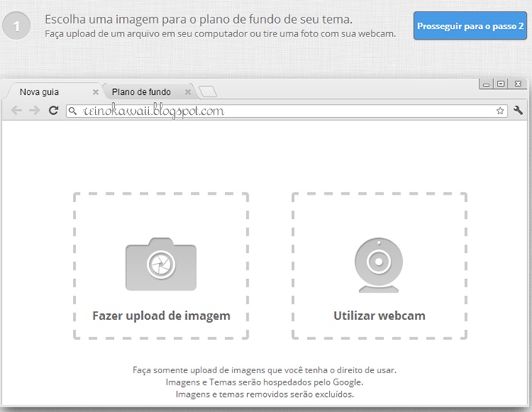Image resolution: width=532 pixels, height=412 pixels.
Task: Click the text Imagens e temas removidos serão excluídos
Action: tap(264, 395)
